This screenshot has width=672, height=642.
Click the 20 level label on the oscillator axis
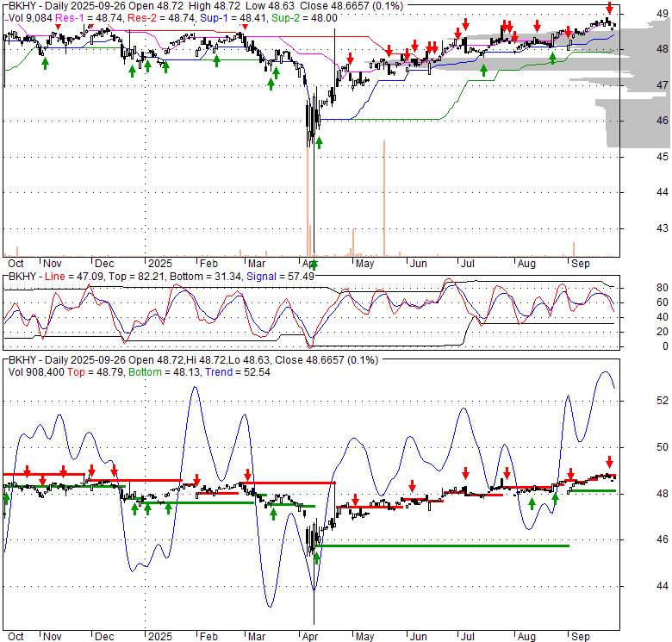(x=663, y=332)
